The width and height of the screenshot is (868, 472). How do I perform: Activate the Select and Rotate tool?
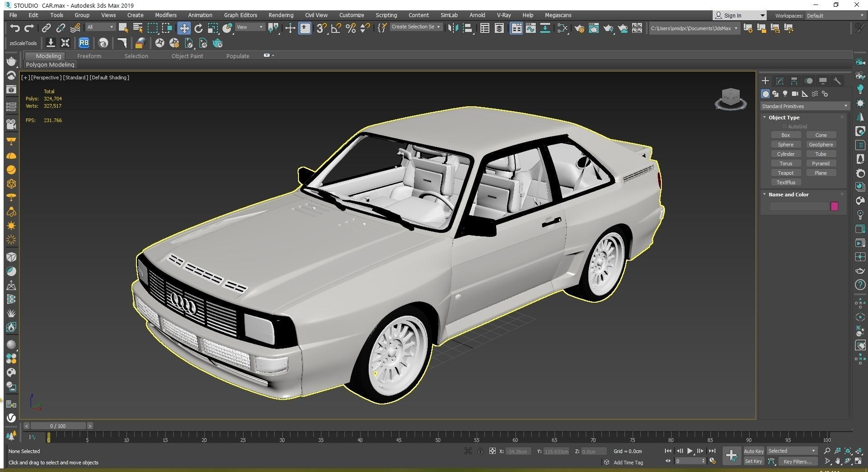[199, 28]
